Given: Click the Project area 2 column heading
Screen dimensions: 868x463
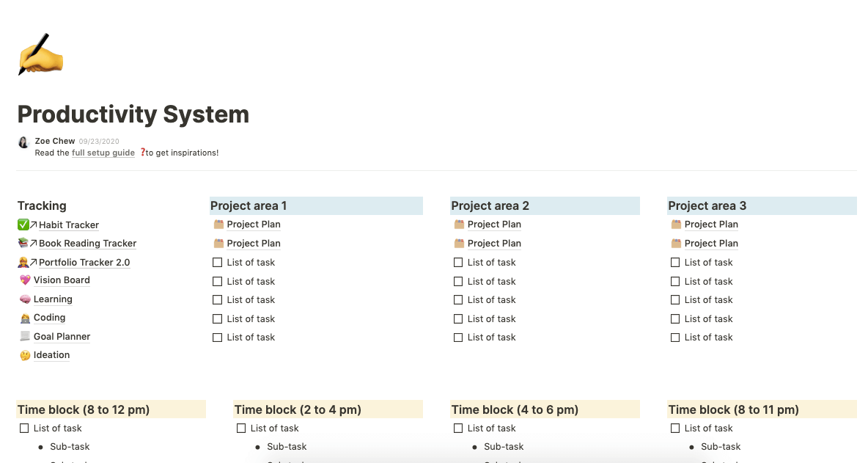Looking at the screenshot, I should tap(490, 205).
